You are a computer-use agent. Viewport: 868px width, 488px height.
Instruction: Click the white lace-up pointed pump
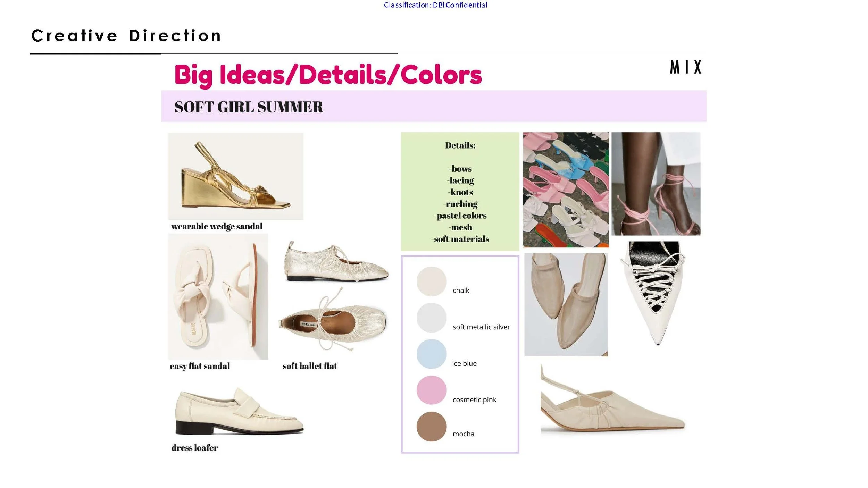[653, 293]
